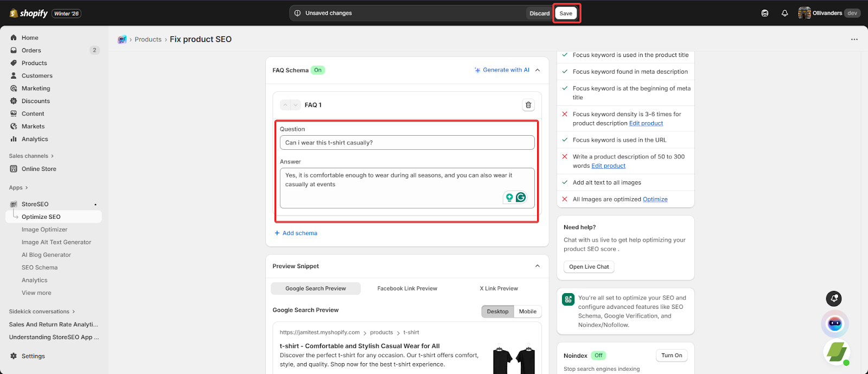
Task: Collapse the Preview Snippet section
Action: (x=538, y=266)
